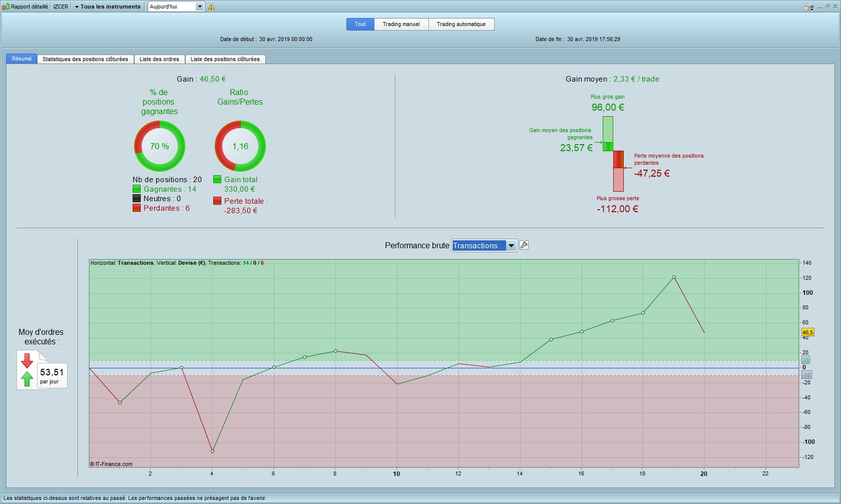Open the printer export menu
This screenshot has height=504, width=841.
pos(809,7)
